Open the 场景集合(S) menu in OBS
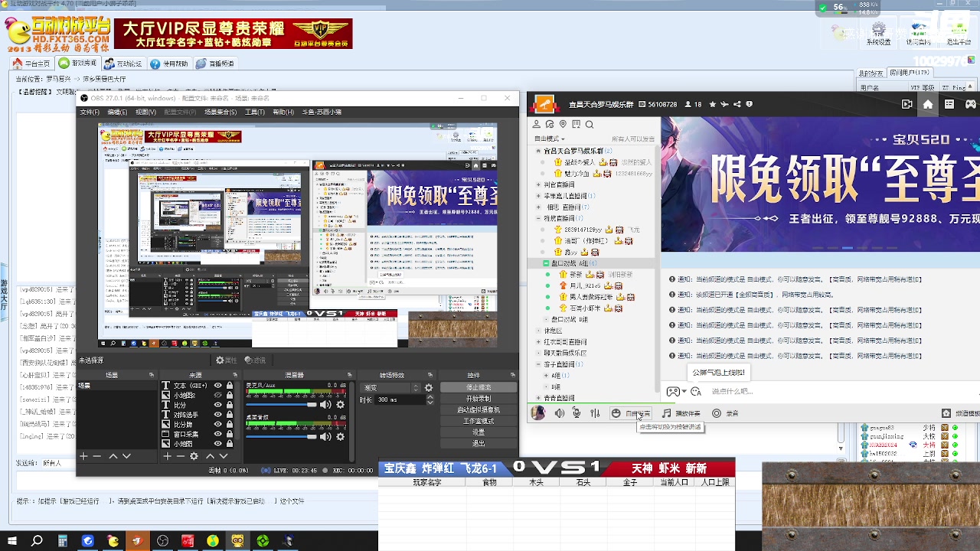Screen dimensions: 980x551 click(220, 112)
